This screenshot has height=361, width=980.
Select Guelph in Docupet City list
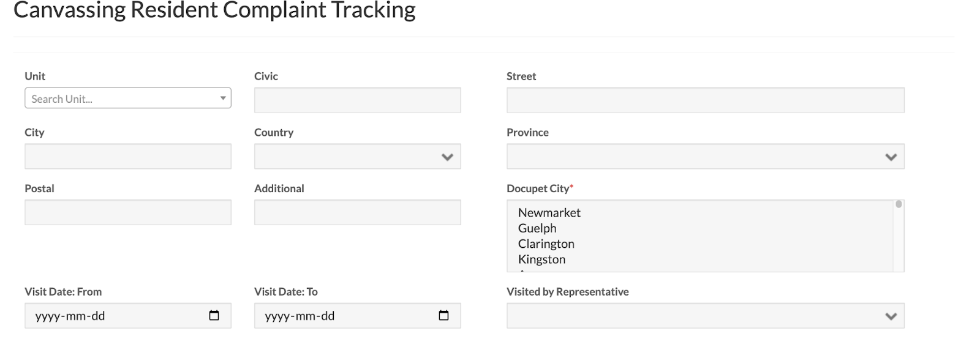coord(537,228)
